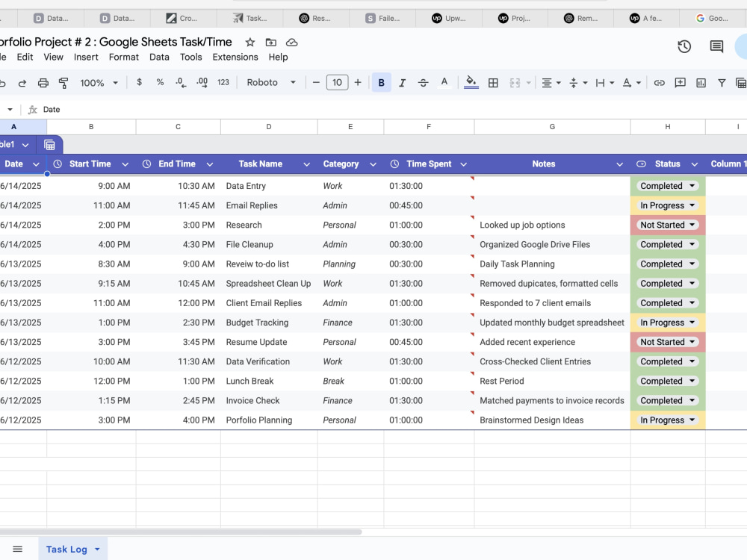The height and width of the screenshot is (560, 747).
Task: Create a filter
Action: pos(722,83)
